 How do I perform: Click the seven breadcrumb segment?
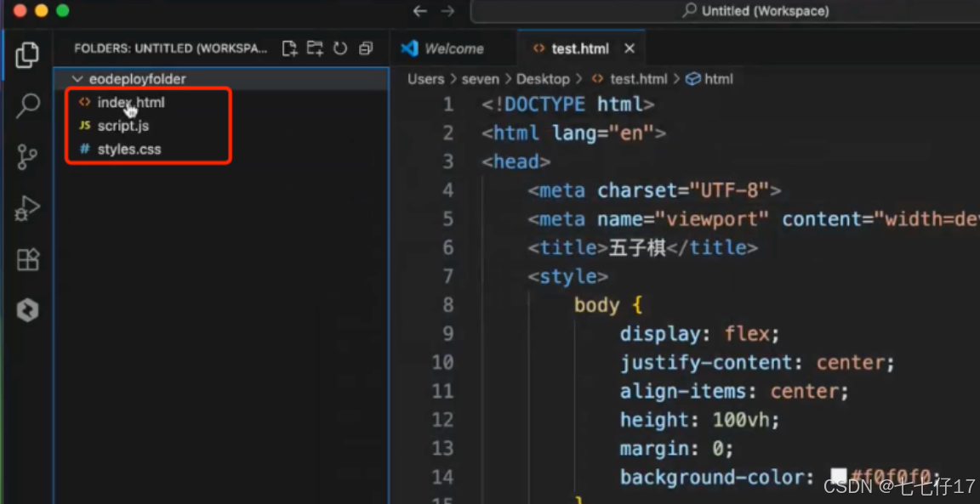click(480, 79)
